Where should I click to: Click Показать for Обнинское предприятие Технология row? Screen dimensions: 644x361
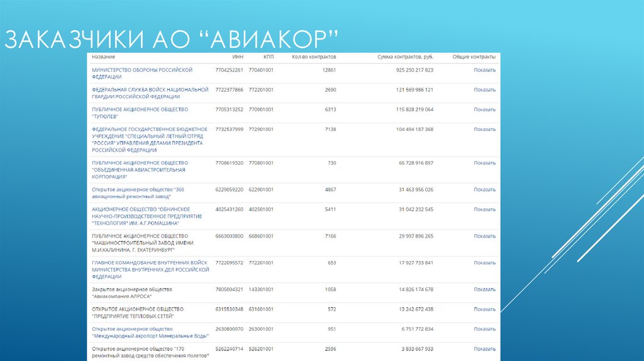coord(485,209)
